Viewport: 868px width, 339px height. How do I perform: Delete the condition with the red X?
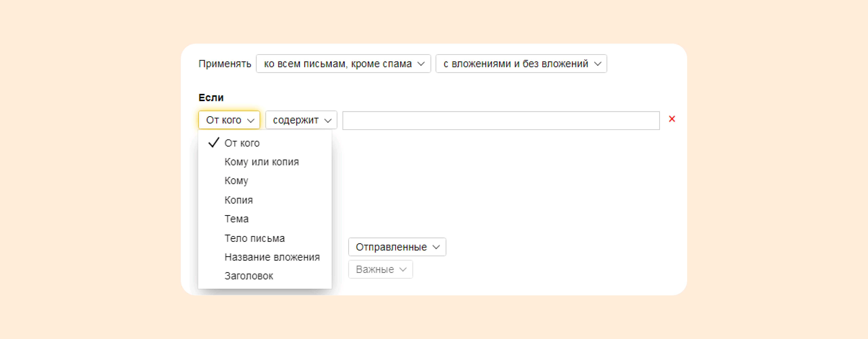[672, 119]
